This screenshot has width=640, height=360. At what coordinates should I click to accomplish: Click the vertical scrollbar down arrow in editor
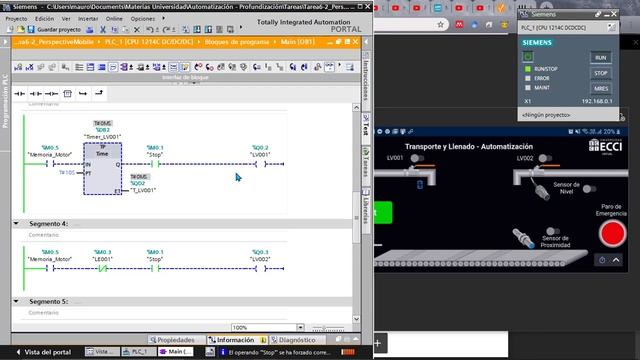[356, 319]
